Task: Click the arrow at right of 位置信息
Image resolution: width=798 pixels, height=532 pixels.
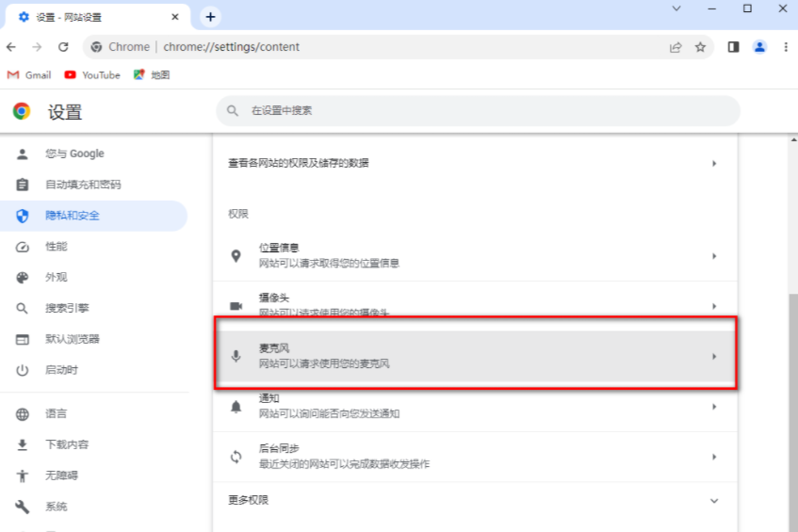Action: pyautogui.click(x=714, y=256)
